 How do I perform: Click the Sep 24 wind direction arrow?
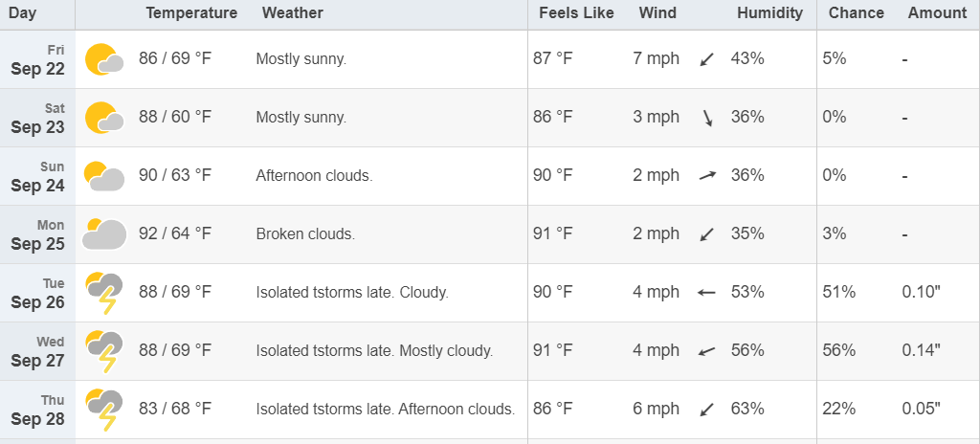[707, 176]
